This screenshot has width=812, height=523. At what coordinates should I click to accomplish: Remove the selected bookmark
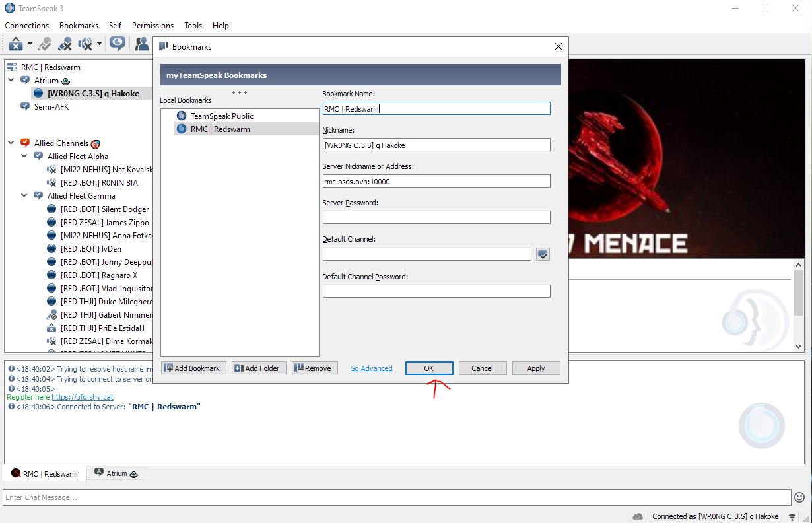314,368
